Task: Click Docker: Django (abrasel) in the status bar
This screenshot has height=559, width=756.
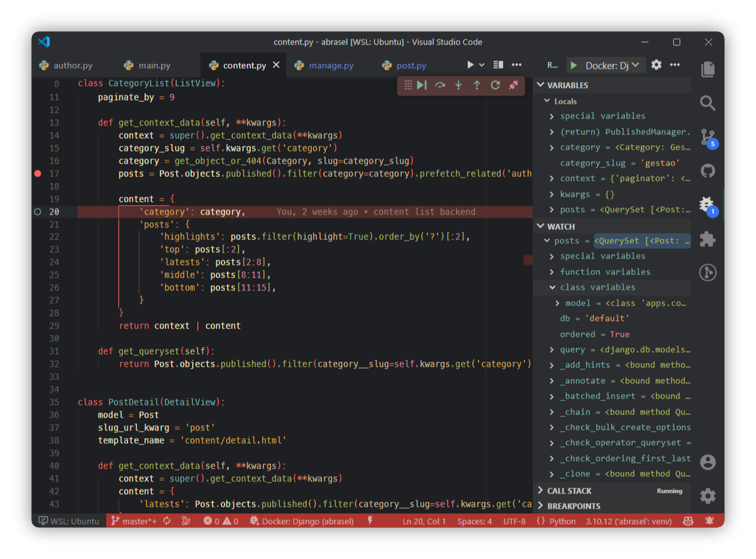Action: (x=302, y=521)
